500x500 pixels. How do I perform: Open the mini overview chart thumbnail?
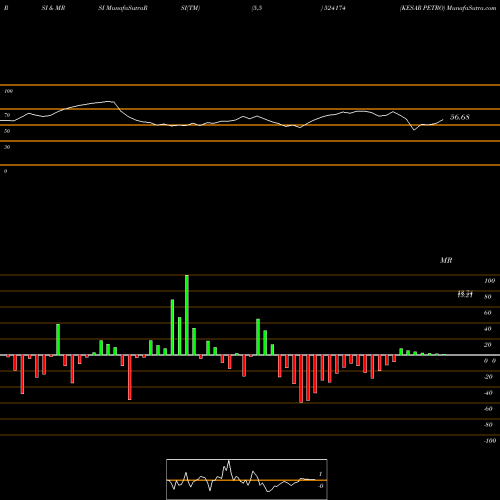coord(247,479)
